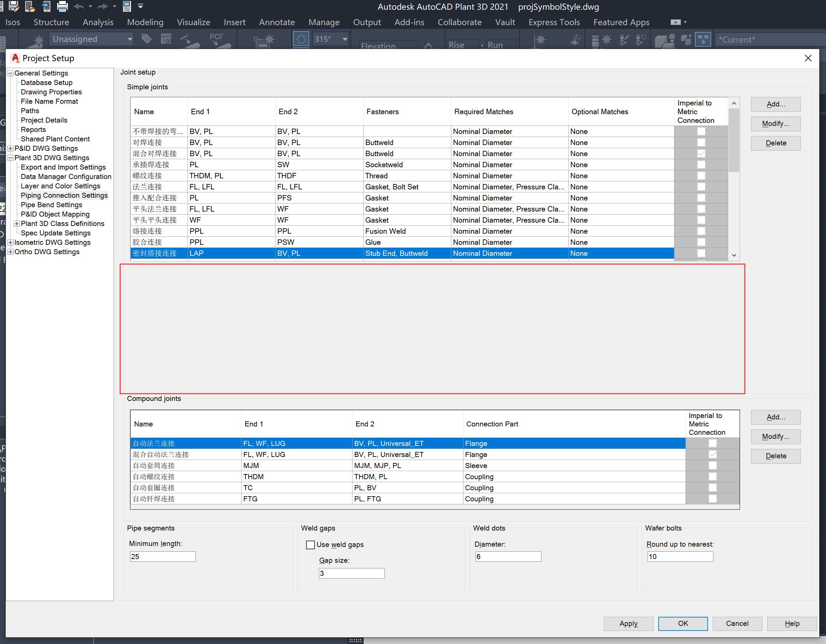Click the Minimum length input field
Viewport: 826px width, 644px height.
click(x=162, y=556)
